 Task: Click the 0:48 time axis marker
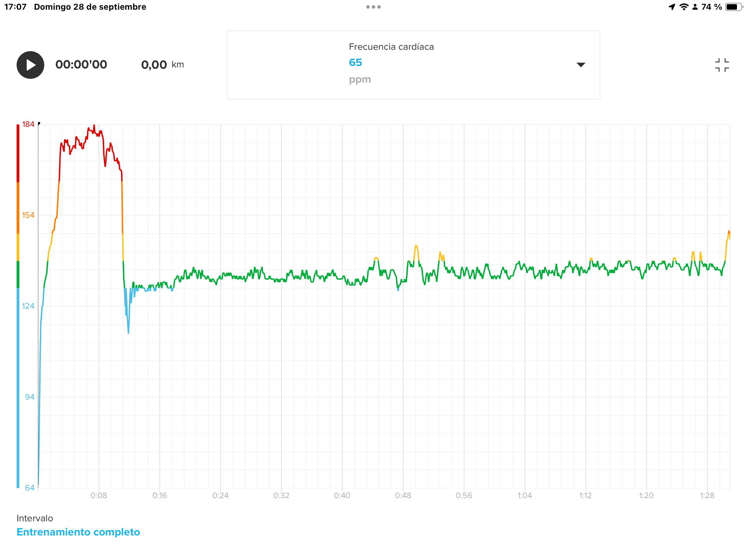(x=403, y=495)
